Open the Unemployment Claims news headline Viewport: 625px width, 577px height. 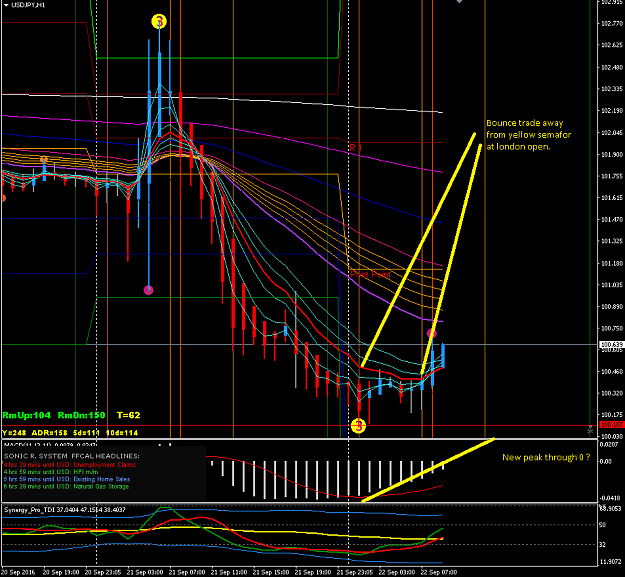pyautogui.click(x=69, y=465)
